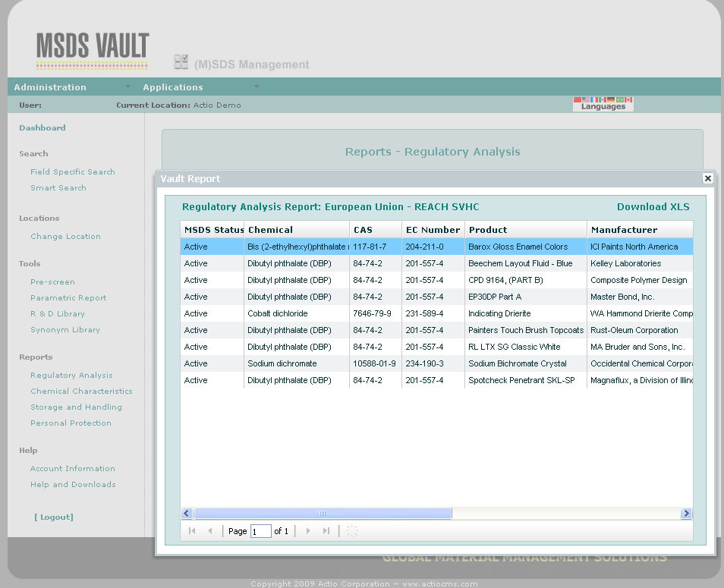
Task: Download the report as XLS
Action: click(x=653, y=207)
